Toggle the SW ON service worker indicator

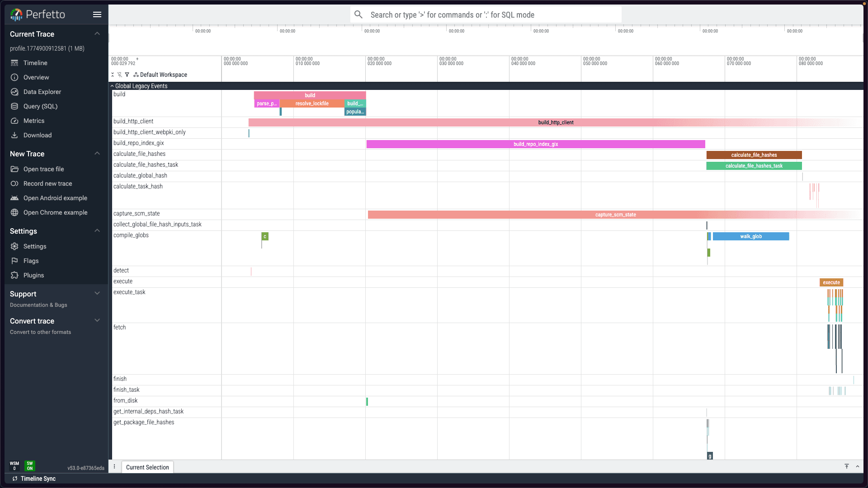(29, 466)
